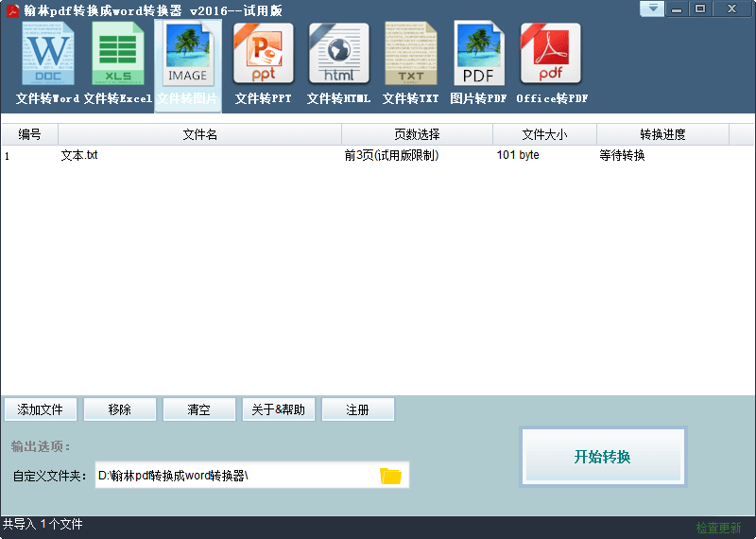Image resolution: width=756 pixels, height=539 pixels.
Task: Click the 页数选择 column header
Action: click(417, 134)
